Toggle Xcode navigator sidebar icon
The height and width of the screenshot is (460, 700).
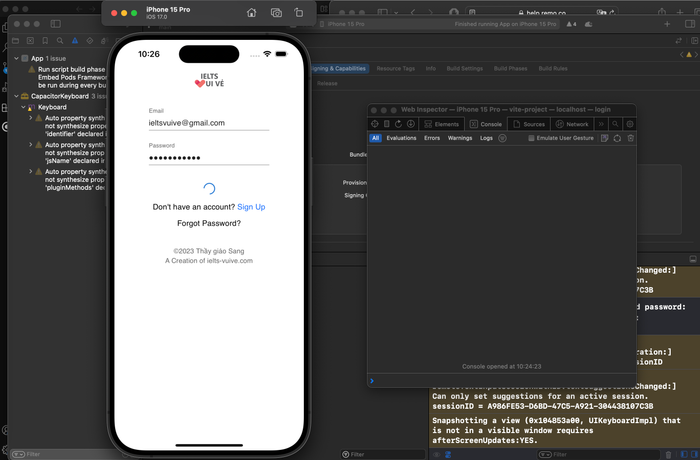[x=56, y=24]
